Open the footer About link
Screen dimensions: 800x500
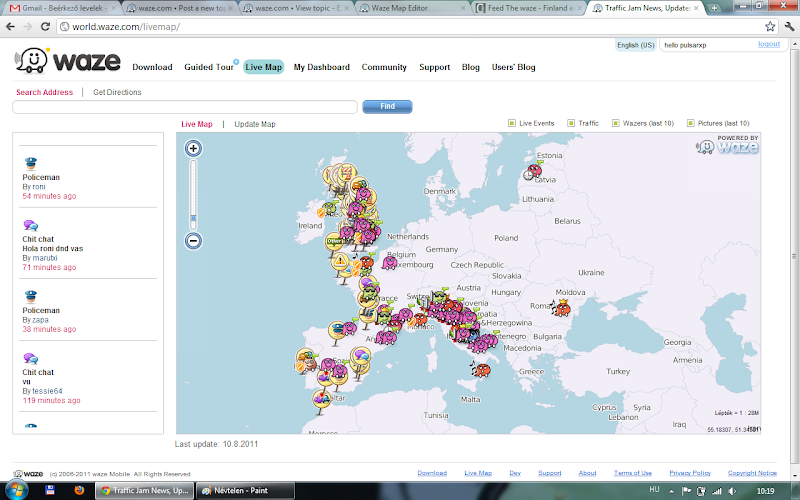click(587, 473)
